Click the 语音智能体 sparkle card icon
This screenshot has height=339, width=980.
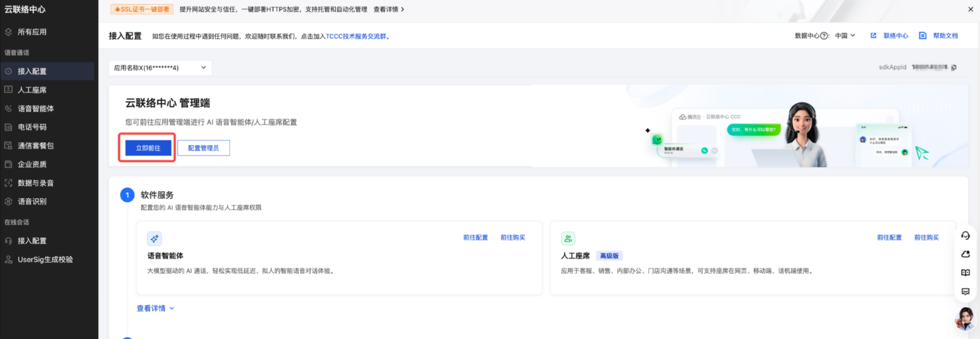pyautogui.click(x=154, y=239)
